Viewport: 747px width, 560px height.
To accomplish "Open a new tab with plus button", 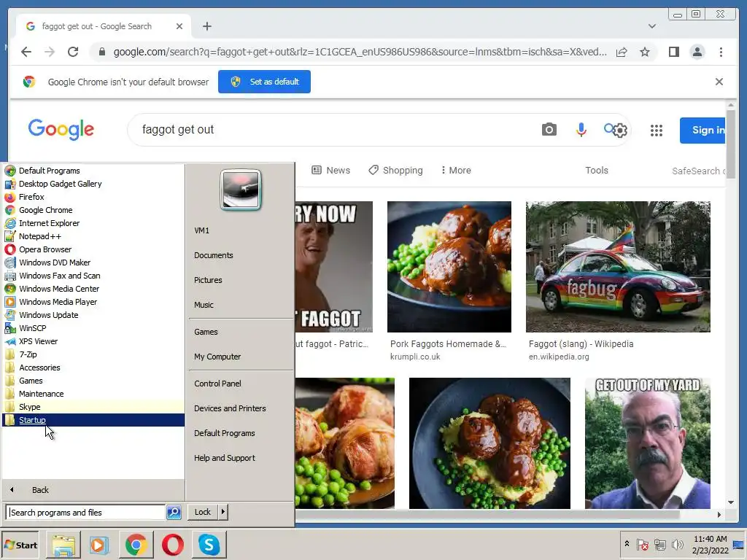I will pos(206,26).
